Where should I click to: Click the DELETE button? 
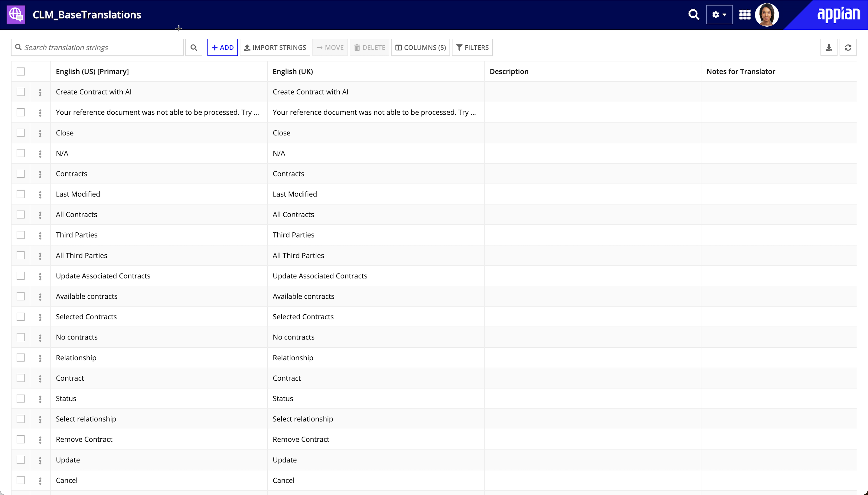(369, 48)
